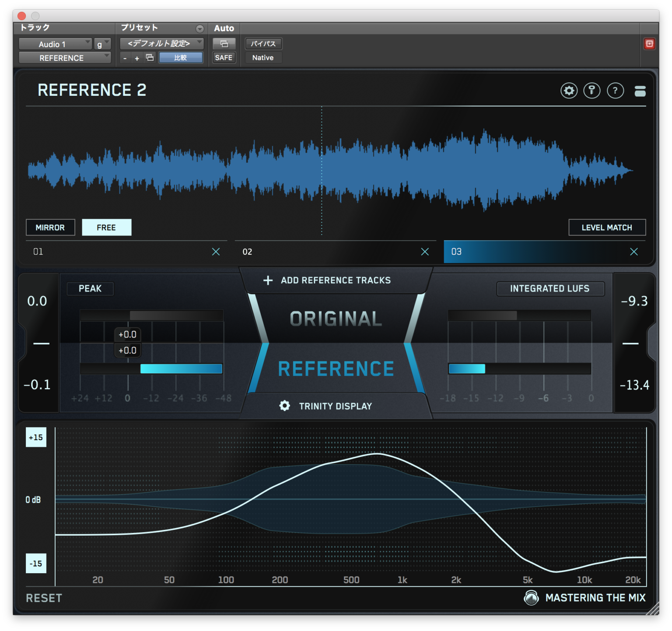
Task: Select reference track 01
Action: click(109, 252)
